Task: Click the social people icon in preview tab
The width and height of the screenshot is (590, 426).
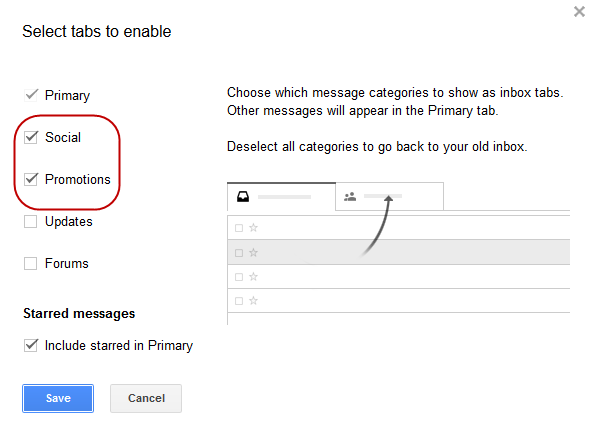Action: point(350,196)
